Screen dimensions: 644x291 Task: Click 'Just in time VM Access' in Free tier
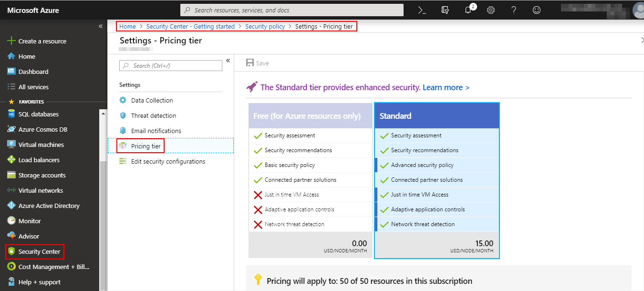292,195
